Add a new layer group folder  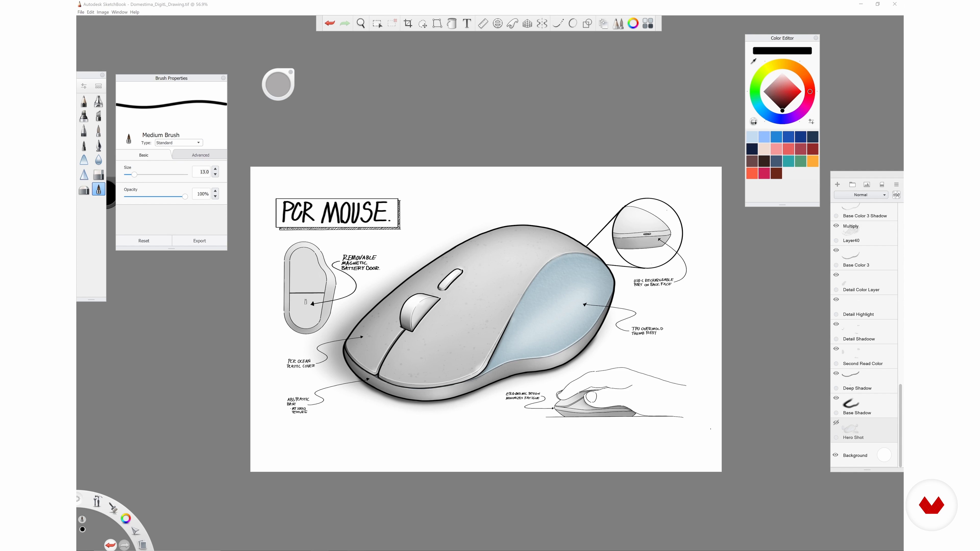click(x=852, y=184)
